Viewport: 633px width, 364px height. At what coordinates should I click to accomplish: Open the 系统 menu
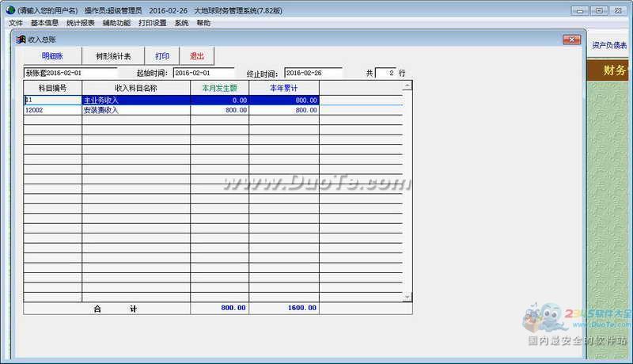(181, 23)
